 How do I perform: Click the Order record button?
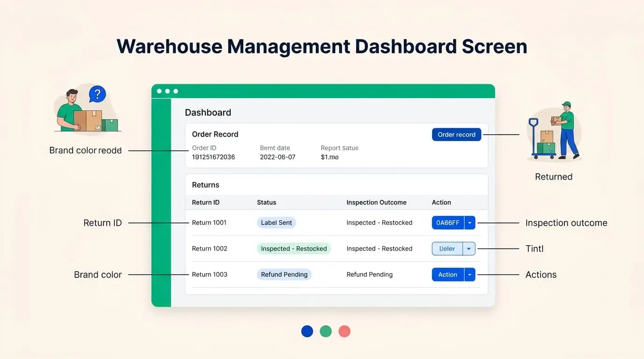click(x=456, y=135)
